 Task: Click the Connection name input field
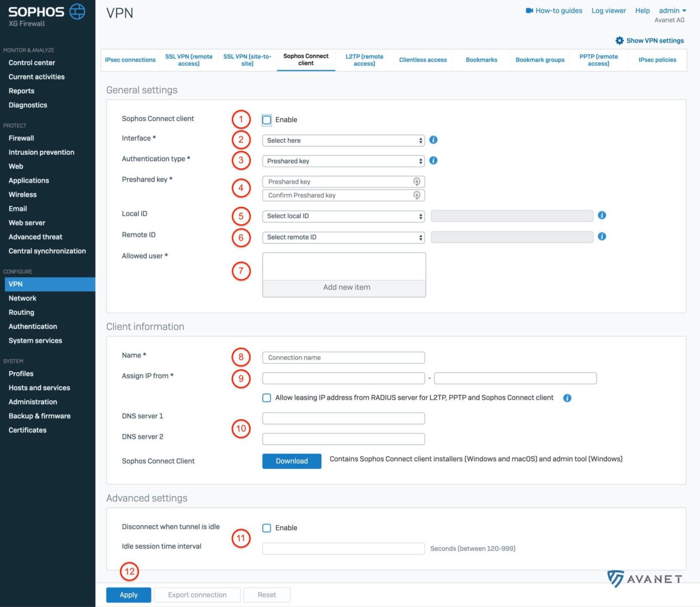click(343, 357)
